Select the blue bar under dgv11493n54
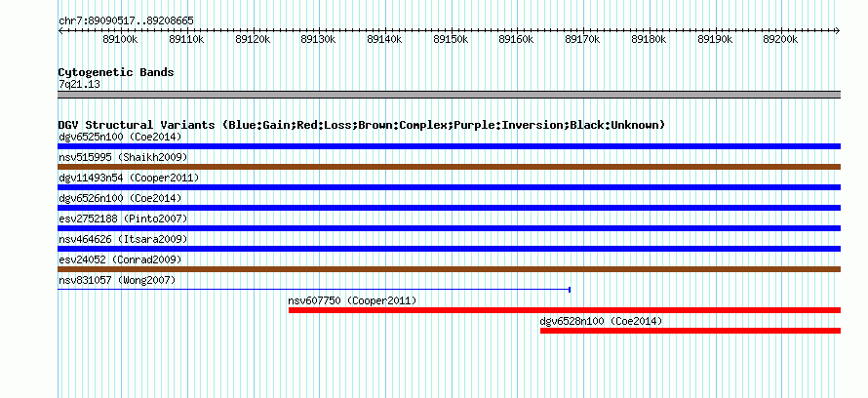Viewport: 868px width, 398px height. (449, 187)
